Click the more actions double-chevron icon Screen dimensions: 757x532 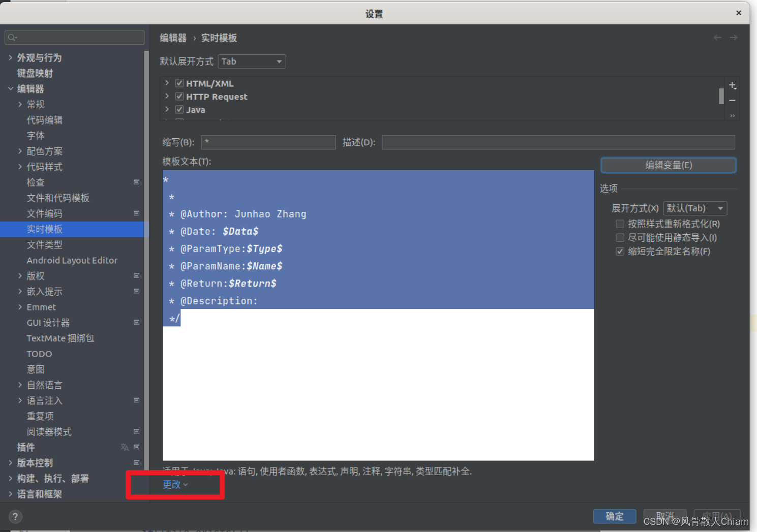coord(732,116)
